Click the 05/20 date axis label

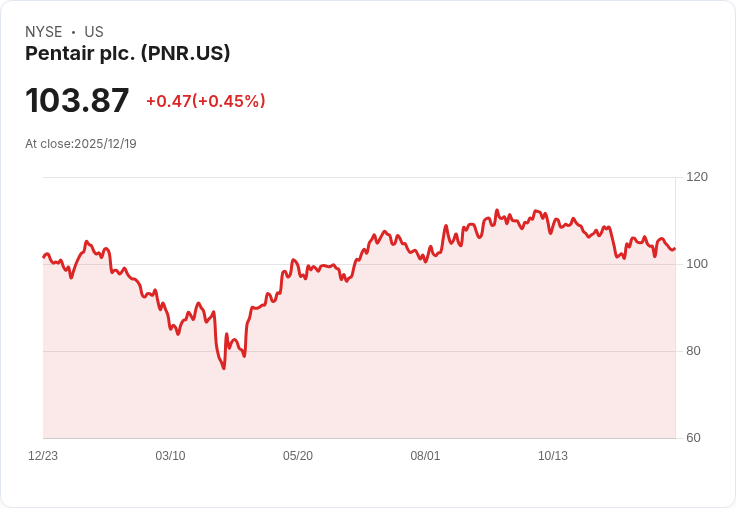coord(298,456)
